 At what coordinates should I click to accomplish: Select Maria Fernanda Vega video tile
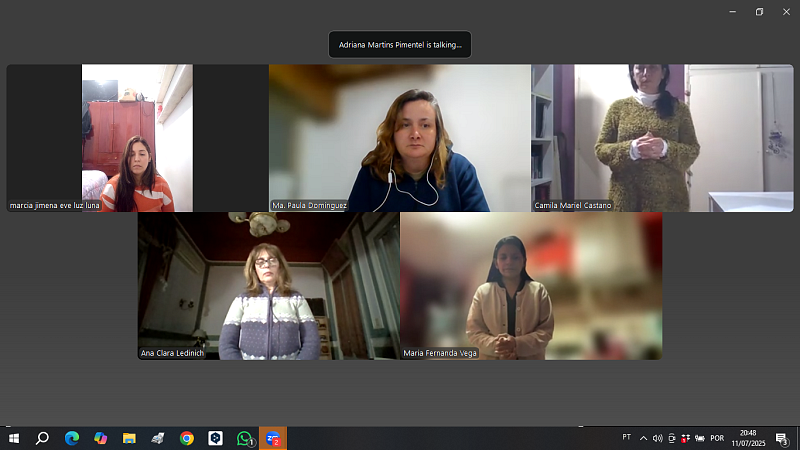530,285
